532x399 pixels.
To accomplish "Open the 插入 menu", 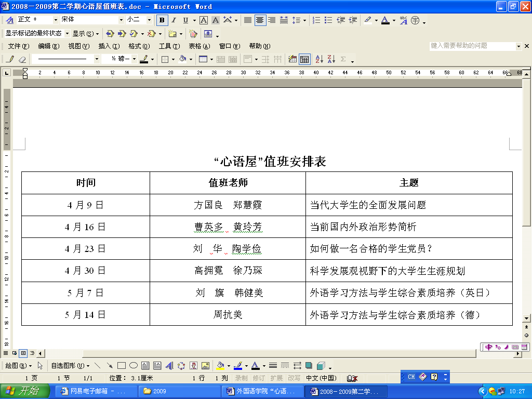I will [x=109, y=46].
